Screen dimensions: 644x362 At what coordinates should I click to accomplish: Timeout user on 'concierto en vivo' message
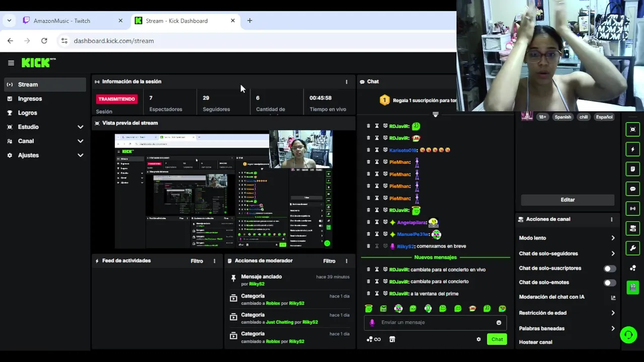tap(377, 269)
